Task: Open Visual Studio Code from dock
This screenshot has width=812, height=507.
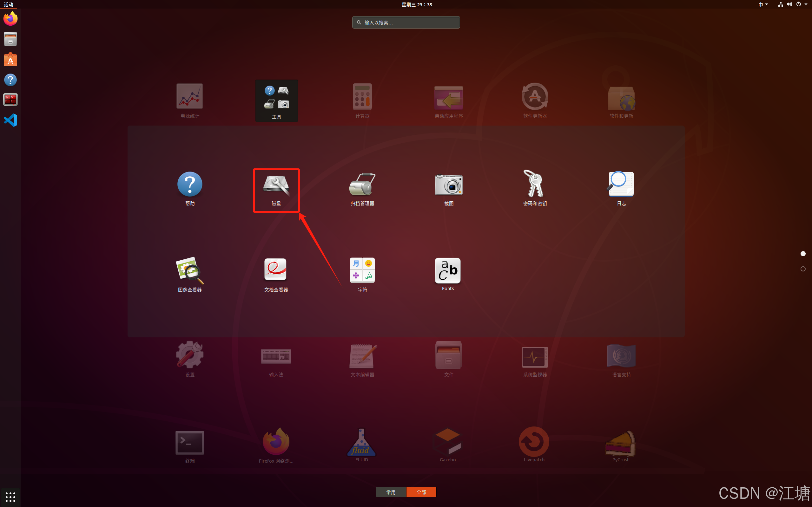Action: (10, 120)
